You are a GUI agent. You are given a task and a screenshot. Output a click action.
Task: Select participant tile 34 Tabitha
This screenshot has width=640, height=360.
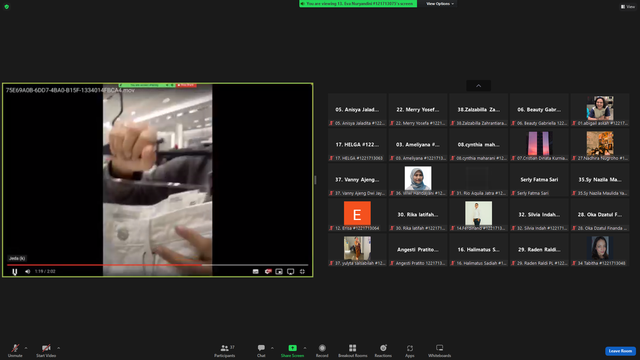600,250
